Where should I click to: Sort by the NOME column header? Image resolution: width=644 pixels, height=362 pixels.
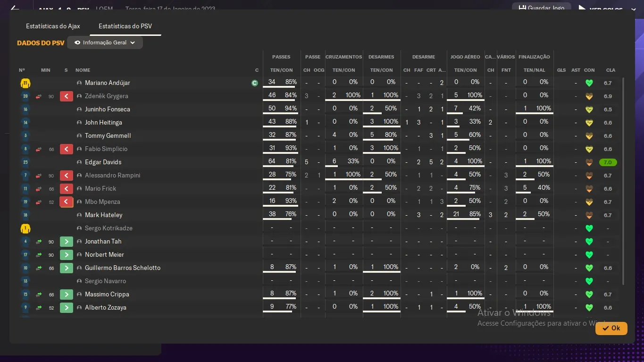pyautogui.click(x=83, y=70)
